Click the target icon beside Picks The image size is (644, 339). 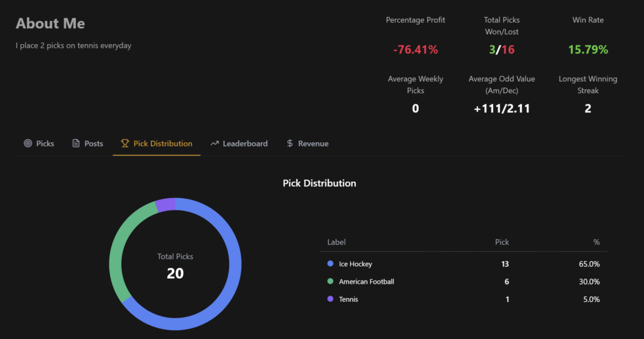point(28,143)
